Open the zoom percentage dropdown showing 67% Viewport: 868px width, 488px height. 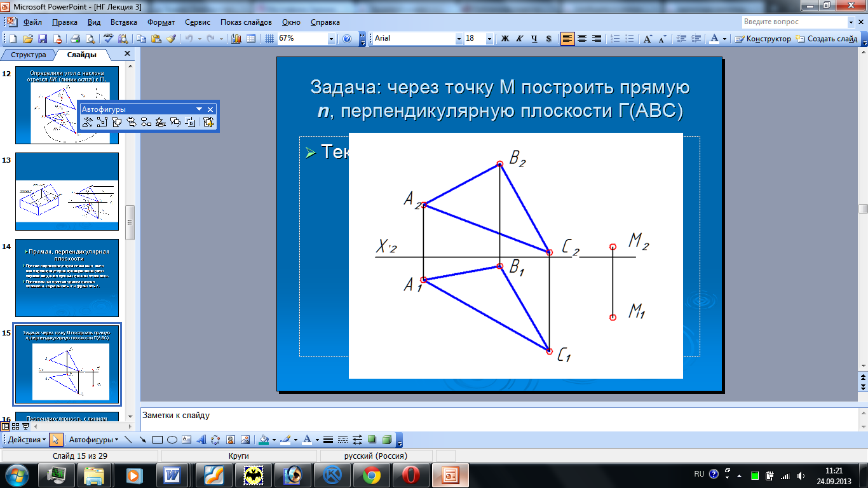click(331, 39)
